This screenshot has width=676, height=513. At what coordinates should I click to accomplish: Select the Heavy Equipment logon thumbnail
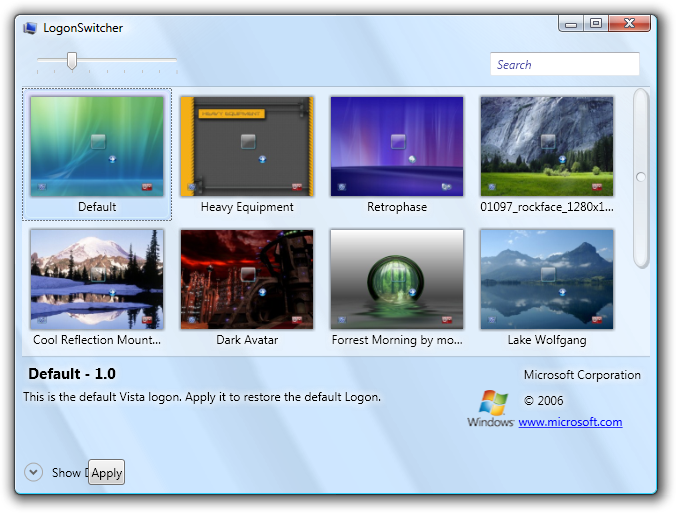(x=247, y=147)
